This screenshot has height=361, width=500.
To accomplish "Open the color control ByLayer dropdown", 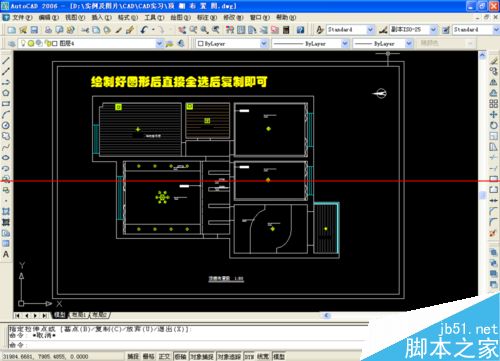I will tap(264, 43).
